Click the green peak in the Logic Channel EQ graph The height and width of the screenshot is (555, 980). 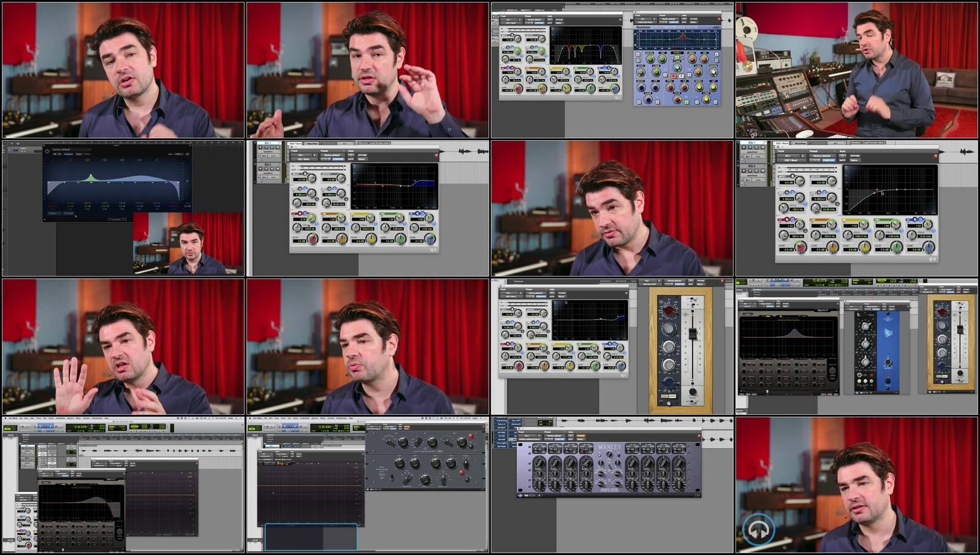(91, 178)
